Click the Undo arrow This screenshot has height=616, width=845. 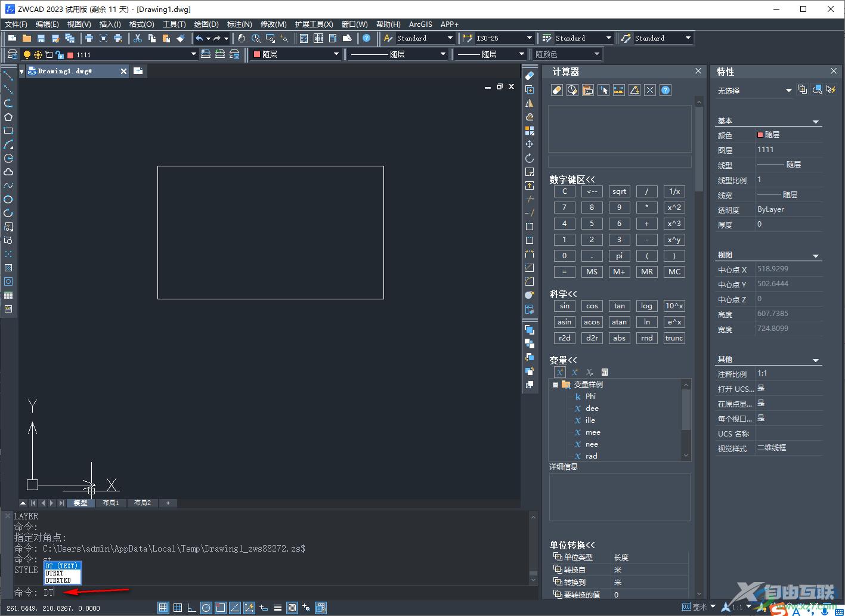point(199,38)
